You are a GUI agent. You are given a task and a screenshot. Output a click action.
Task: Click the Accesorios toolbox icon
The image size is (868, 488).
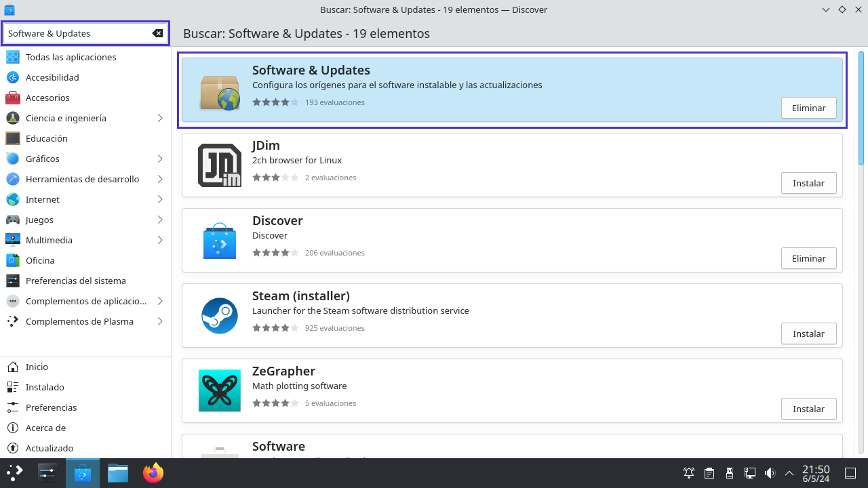point(13,98)
